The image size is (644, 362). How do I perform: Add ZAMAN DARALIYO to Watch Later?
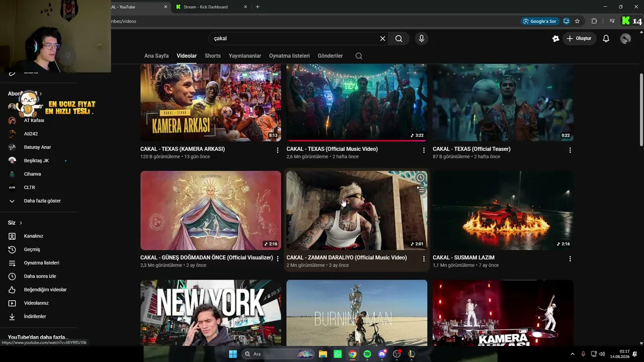pyautogui.click(x=421, y=178)
